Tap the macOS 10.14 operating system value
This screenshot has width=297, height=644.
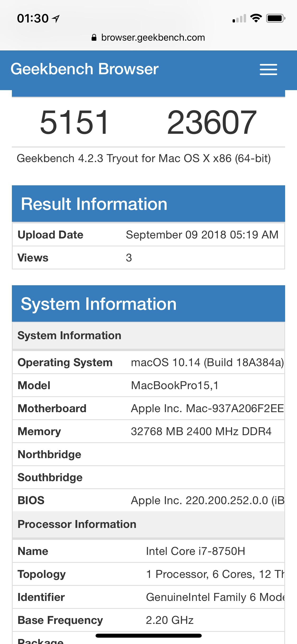pyautogui.click(x=208, y=362)
